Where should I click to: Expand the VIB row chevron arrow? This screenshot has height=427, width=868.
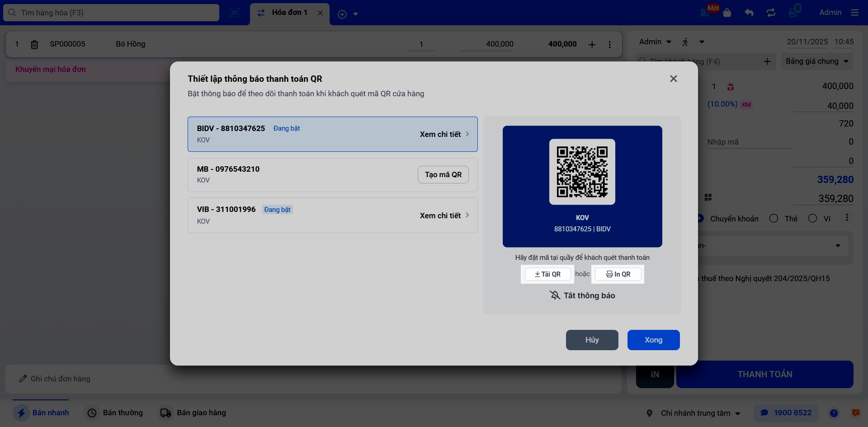pos(467,215)
